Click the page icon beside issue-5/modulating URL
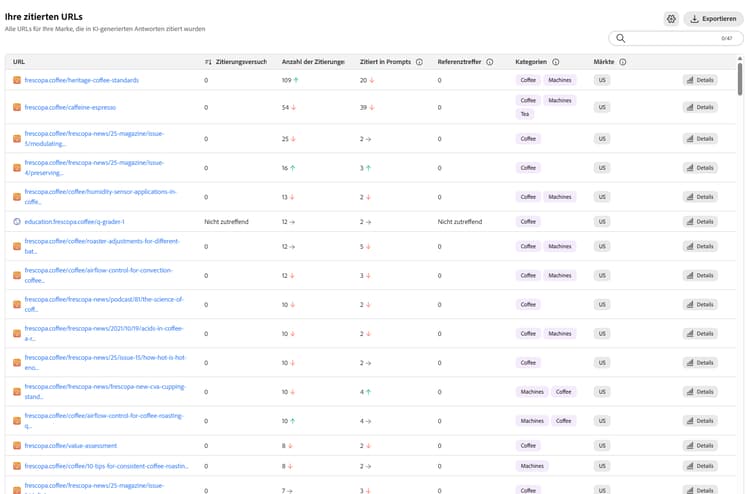 tap(17, 139)
